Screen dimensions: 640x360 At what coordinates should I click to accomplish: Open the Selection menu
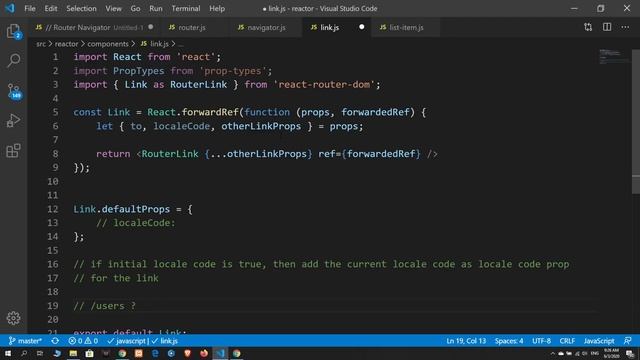81,8
